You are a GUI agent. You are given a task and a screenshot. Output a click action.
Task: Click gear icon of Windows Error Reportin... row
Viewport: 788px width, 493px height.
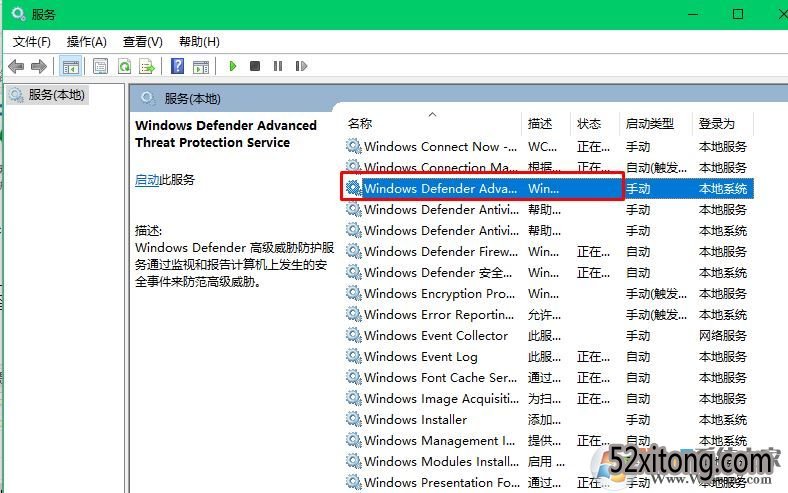pos(354,315)
